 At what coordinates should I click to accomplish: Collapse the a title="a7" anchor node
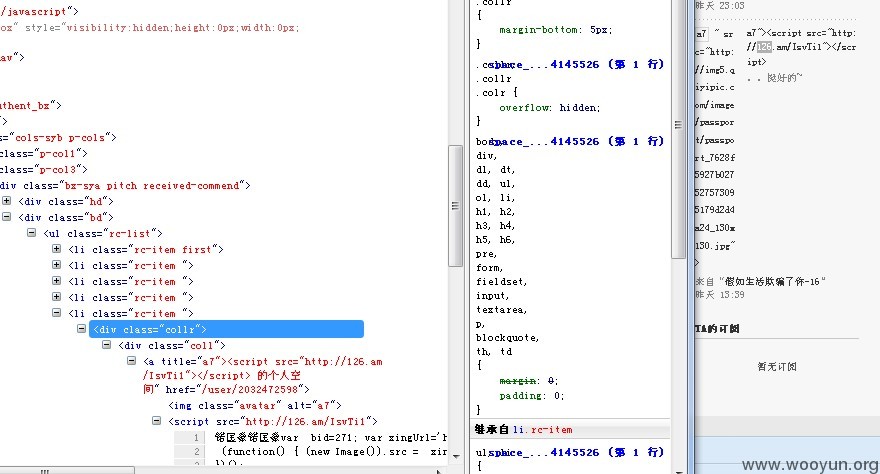[131, 361]
